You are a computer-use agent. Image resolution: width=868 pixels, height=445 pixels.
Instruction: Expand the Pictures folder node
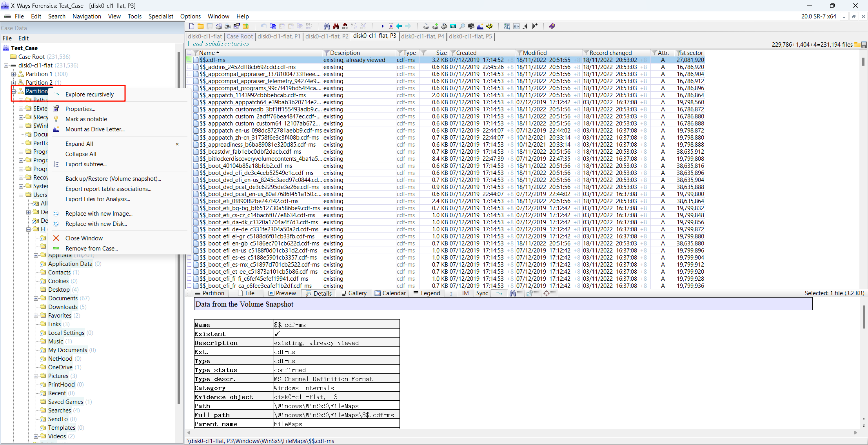coord(36,376)
